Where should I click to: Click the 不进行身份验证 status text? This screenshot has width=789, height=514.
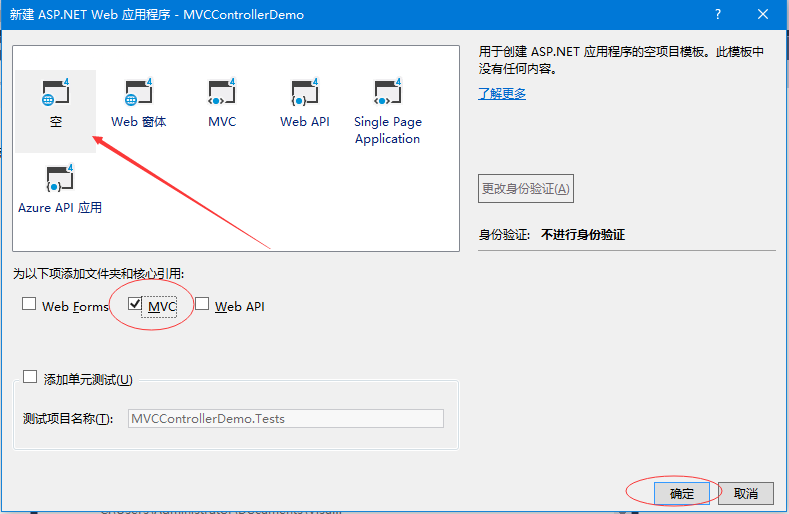pos(583,235)
